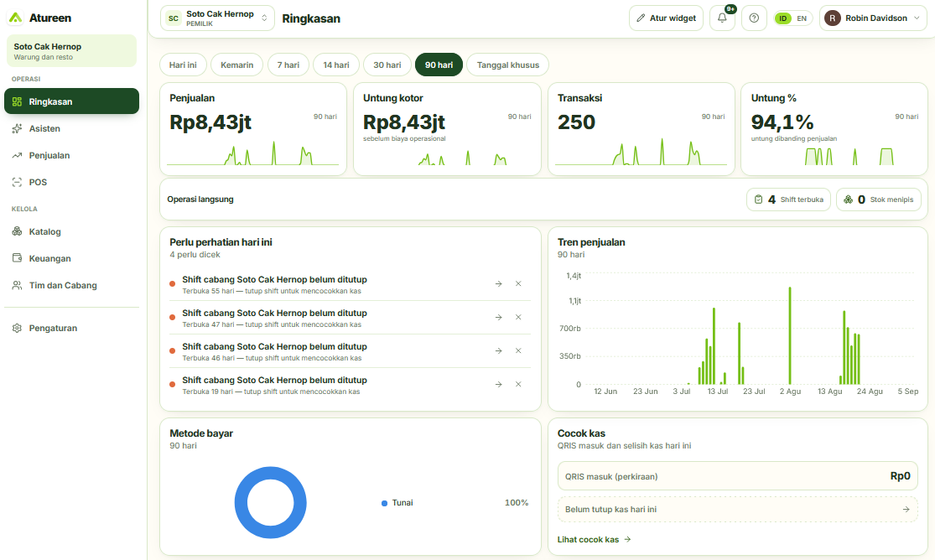
Task: Click the Robin Davidson avatar
Action: tap(833, 18)
